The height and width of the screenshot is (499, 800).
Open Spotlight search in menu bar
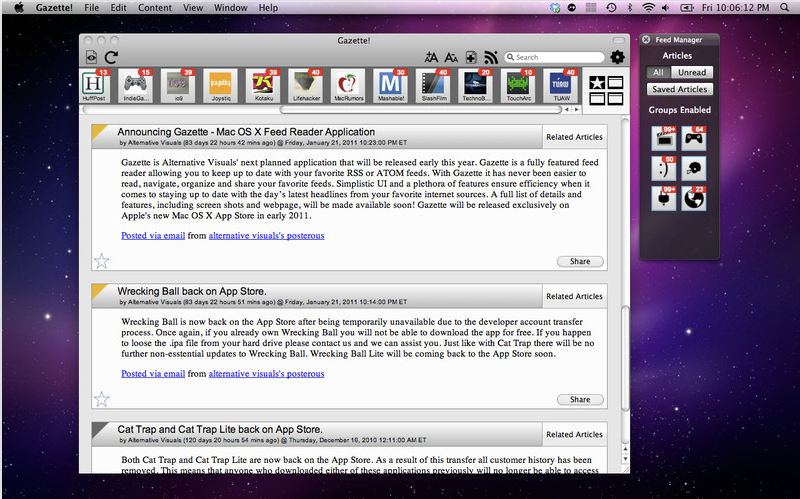785,8
